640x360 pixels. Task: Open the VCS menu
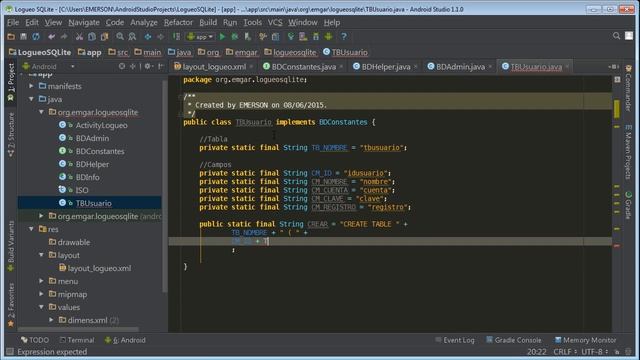(275, 22)
